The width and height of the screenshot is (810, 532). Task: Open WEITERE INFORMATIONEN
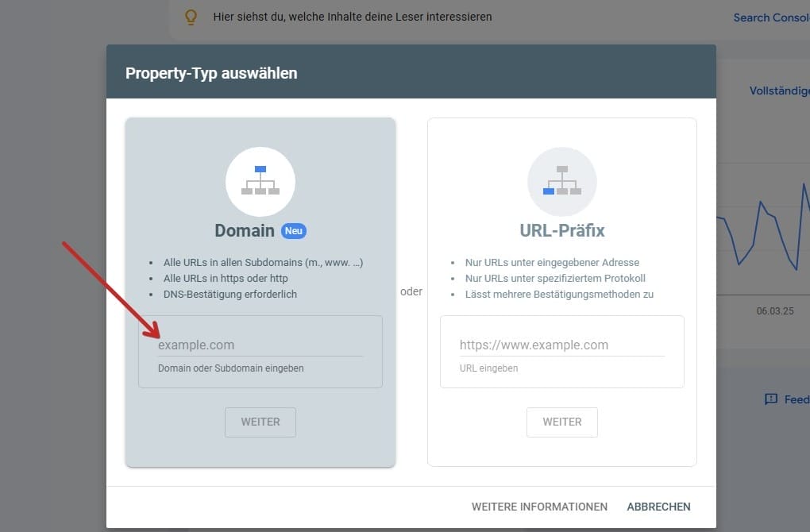pos(539,507)
